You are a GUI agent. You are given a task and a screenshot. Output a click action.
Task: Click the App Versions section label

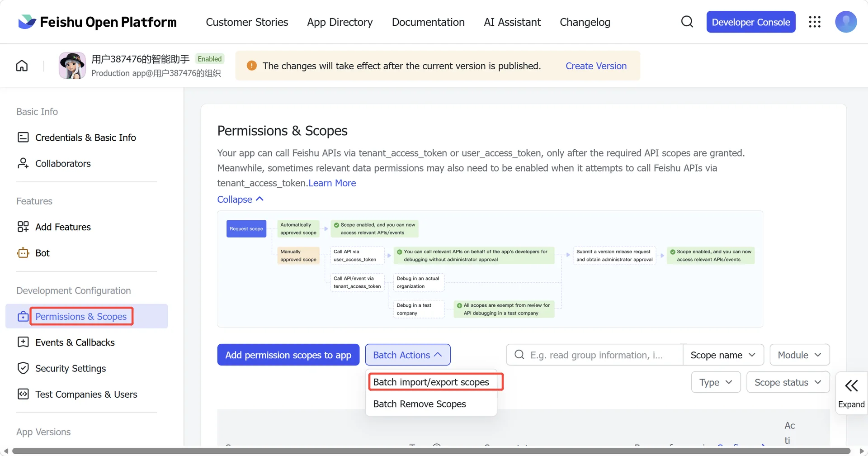pyautogui.click(x=43, y=432)
